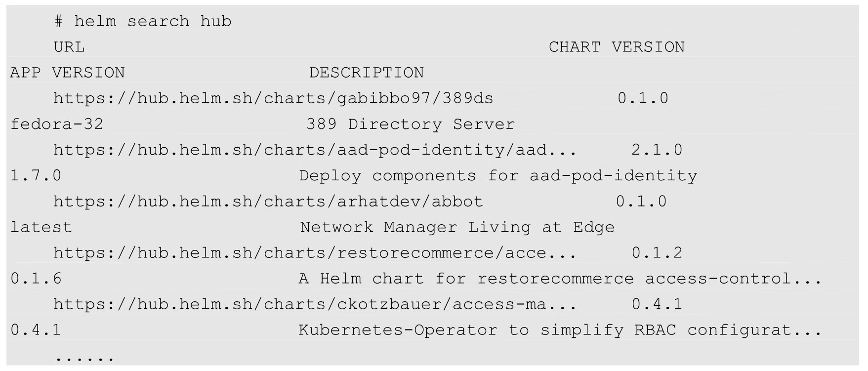
Task: Select the 'Kubernetes-Operator to simplify RBAC' description
Action: click(x=560, y=330)
